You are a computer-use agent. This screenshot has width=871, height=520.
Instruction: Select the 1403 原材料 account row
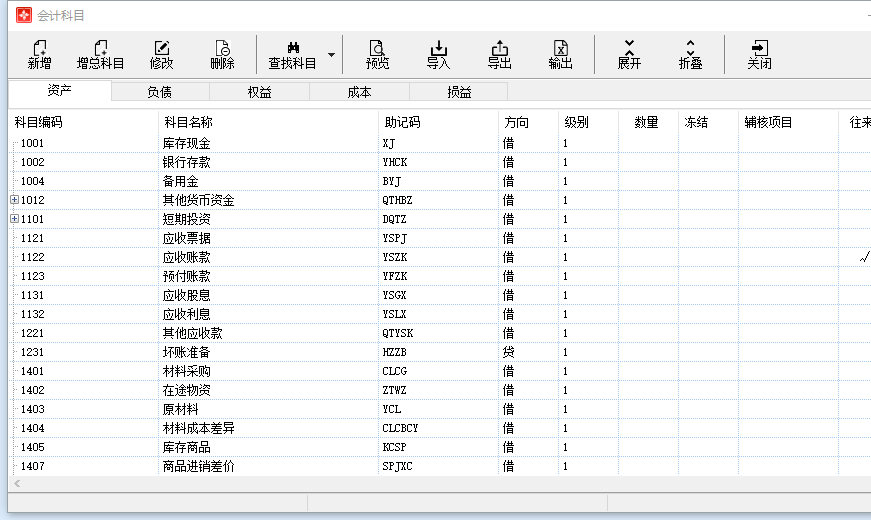(x=180, y=409)
